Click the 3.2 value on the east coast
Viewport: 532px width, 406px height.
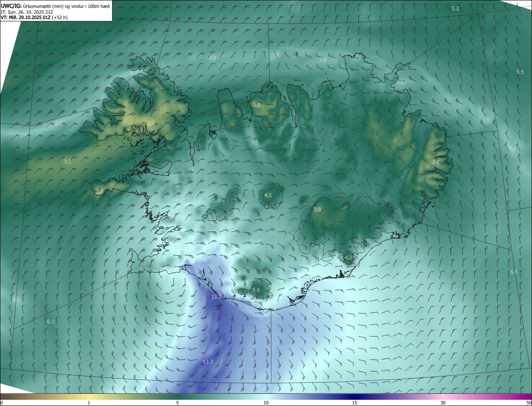(436, 162)
